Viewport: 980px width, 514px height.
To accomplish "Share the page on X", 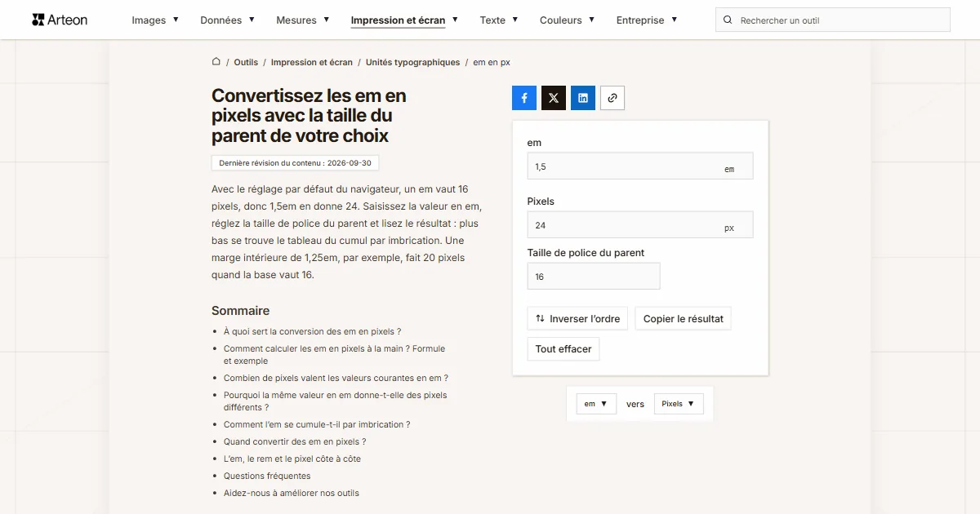I will [x=554, y=98].
